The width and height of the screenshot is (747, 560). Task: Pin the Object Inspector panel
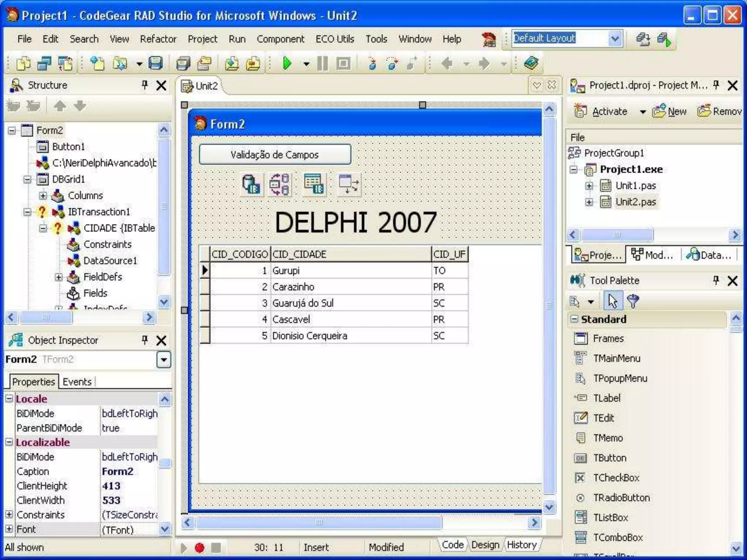pyautogui.click(x=145, y=340)
